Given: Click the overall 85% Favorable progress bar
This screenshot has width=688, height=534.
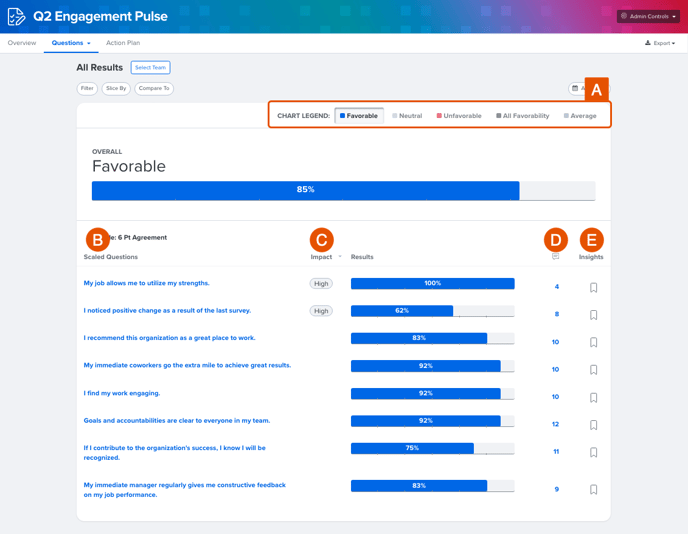Looking at the screenshot, I should click(x=344, y=191).
